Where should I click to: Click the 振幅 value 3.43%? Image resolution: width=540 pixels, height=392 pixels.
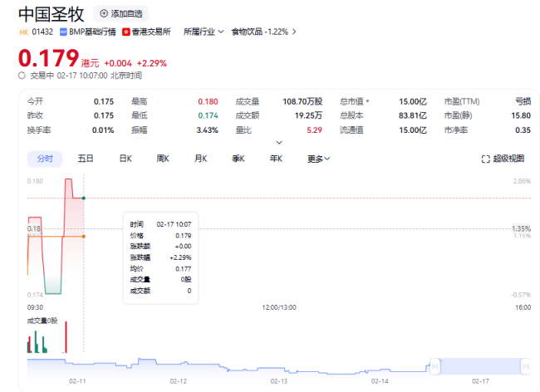(x=208, y=130)
